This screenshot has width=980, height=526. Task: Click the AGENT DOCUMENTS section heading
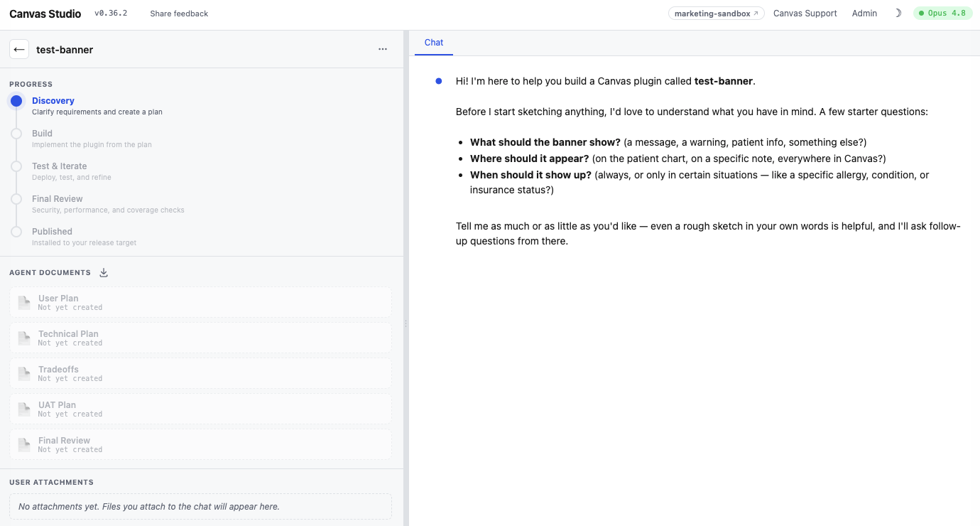coord(50,273)
